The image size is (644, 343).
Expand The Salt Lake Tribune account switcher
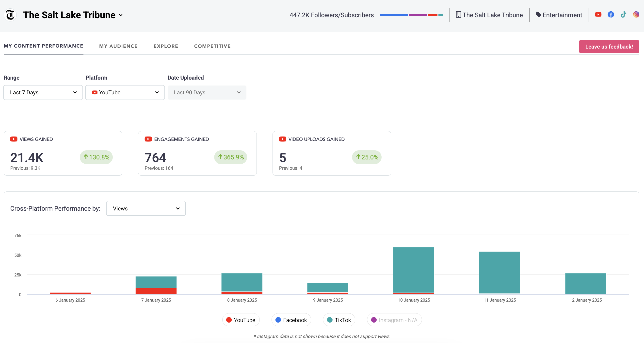click(121, 15)
